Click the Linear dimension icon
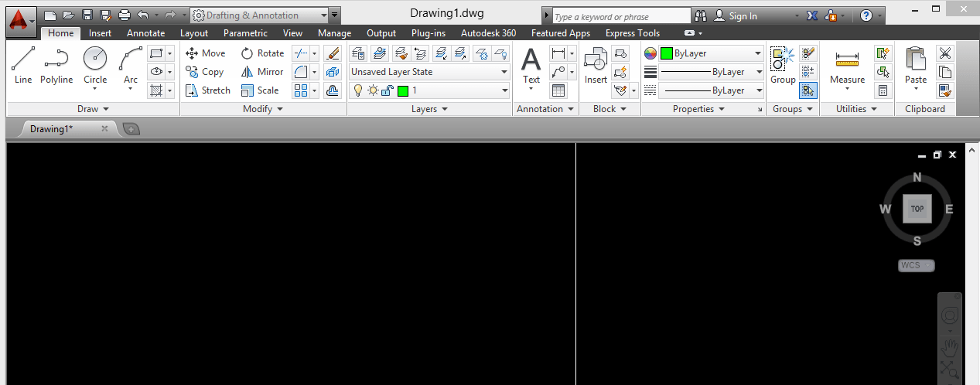 coord(558,53)
